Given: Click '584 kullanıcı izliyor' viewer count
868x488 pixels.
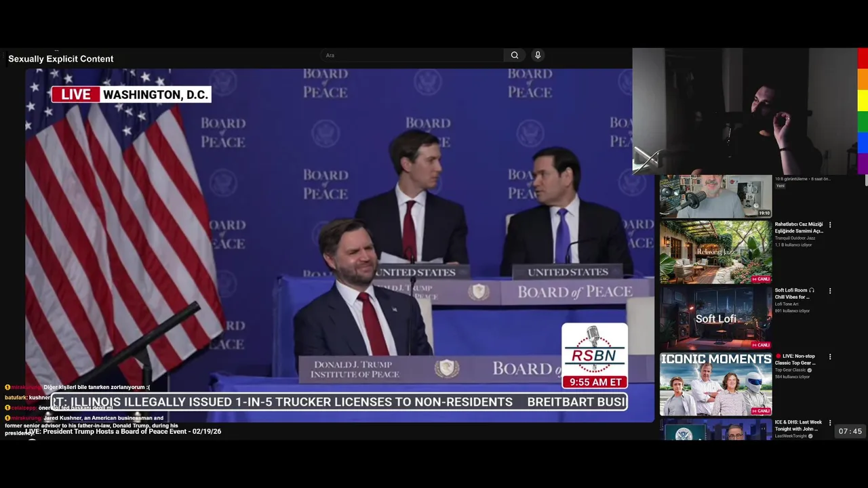Looking at the screenshot, I should [x=792, y=376].
